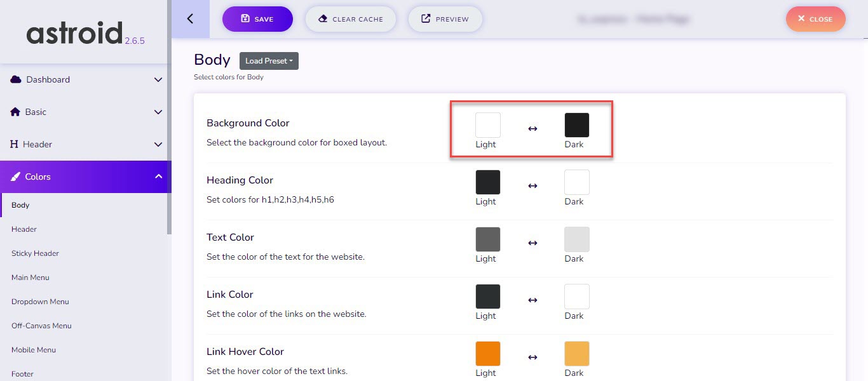Click the back arrow icon in top bar
The image size is (868, 381).
pos(190,18)
